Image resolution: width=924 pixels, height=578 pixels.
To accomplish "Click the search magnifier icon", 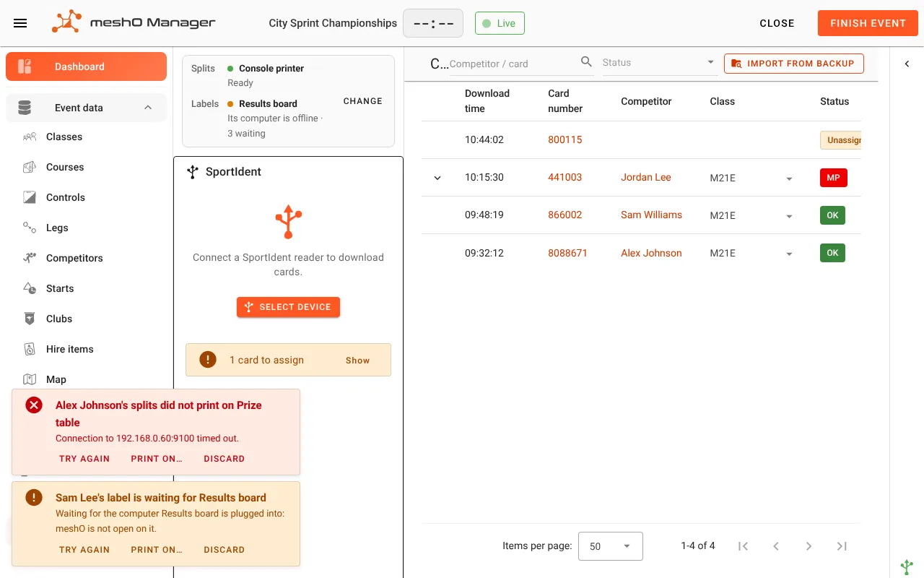I will (x=586, y=62).
